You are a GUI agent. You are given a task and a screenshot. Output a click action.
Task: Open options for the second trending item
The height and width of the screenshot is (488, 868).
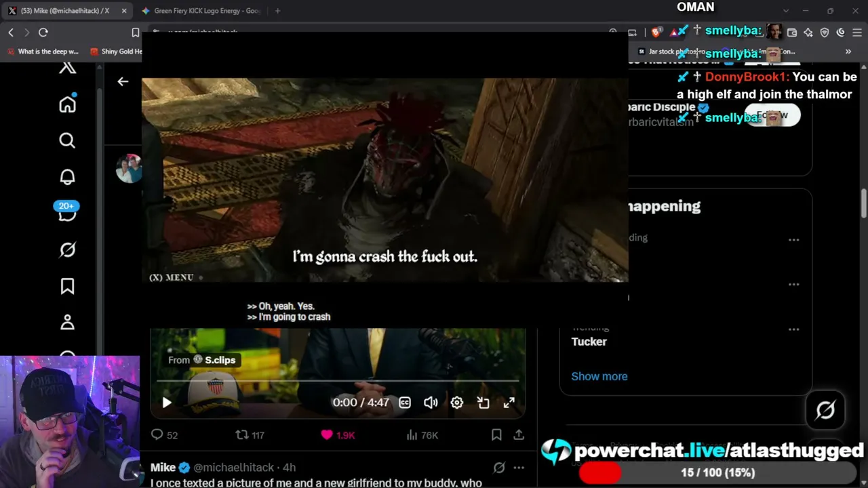tap(794, 285)
